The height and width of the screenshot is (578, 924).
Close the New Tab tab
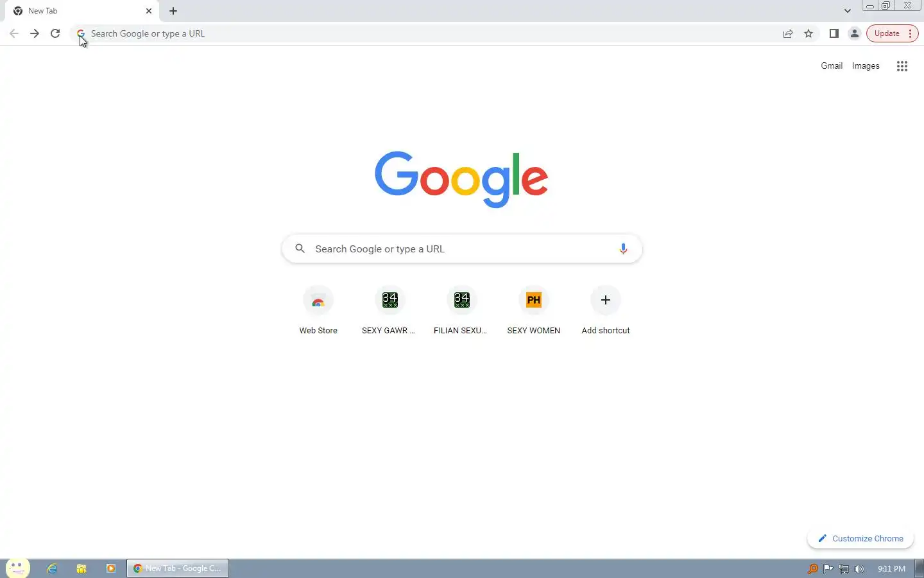click(149, 11)
